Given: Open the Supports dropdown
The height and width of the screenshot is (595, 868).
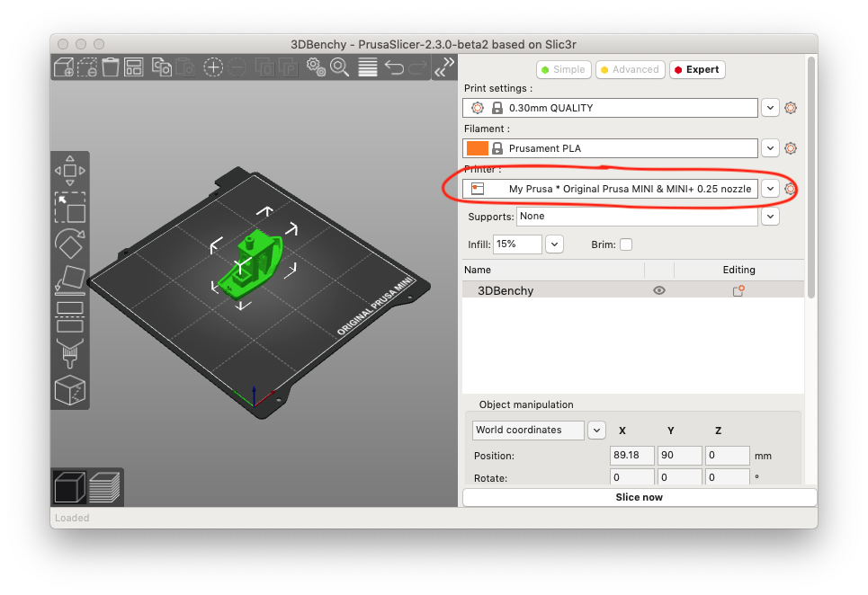Looking at the screenshot, I should click(x=770, y=216).
